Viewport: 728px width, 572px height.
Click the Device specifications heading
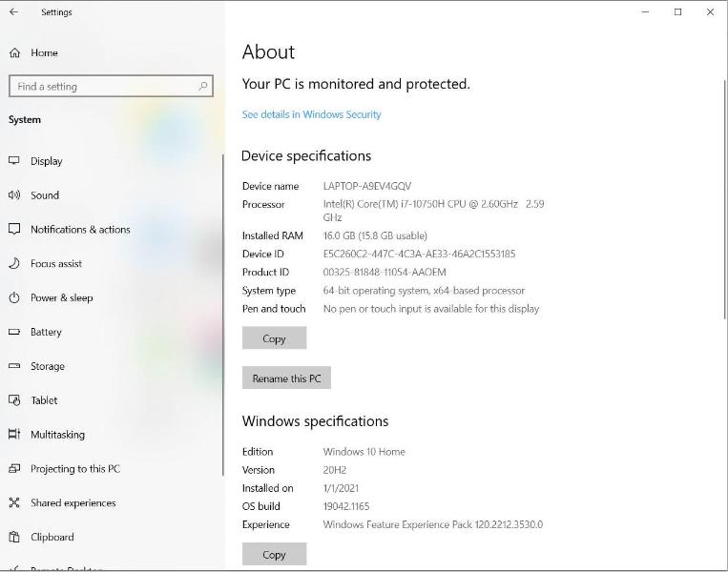306,156
